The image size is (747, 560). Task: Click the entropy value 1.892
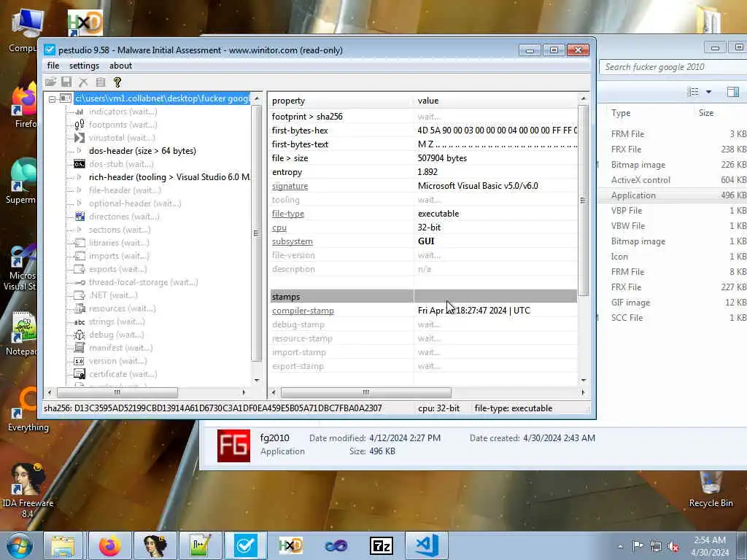(x=427, y=172)
